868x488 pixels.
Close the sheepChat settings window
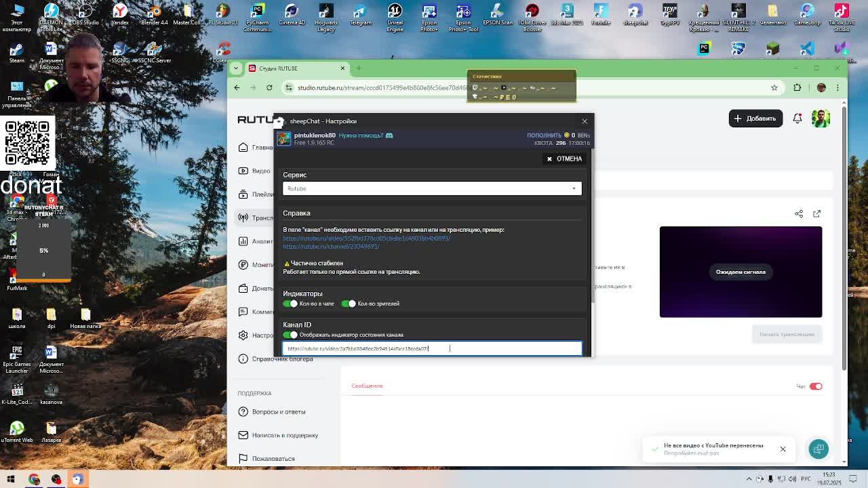point(585,121)
